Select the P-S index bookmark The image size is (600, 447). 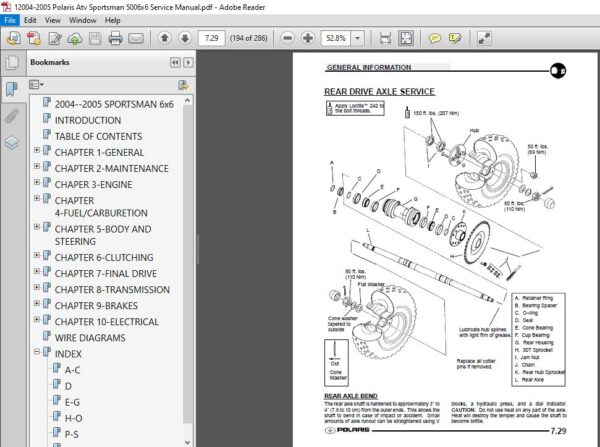[72, 434]
